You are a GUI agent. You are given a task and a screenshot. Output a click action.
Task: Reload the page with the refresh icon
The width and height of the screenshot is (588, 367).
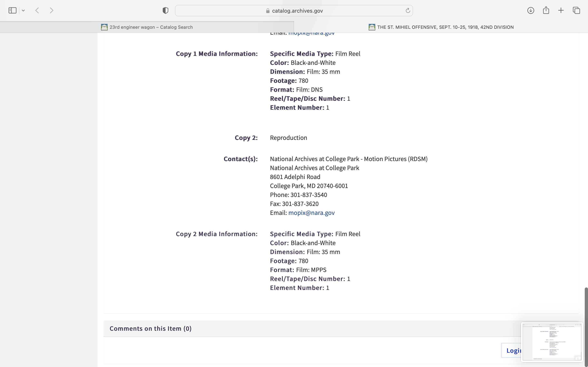tap(408, 10)
